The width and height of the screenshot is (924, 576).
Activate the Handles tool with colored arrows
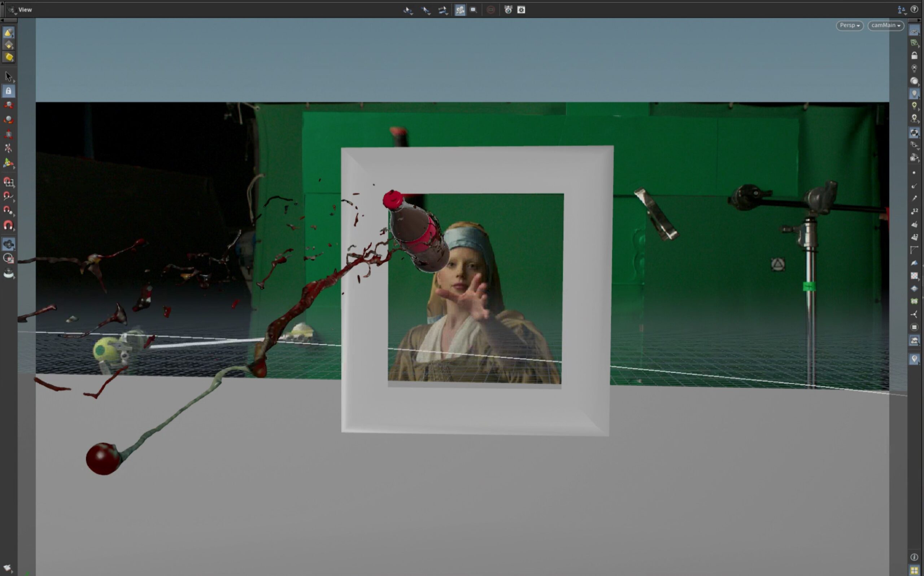[8, 163]
